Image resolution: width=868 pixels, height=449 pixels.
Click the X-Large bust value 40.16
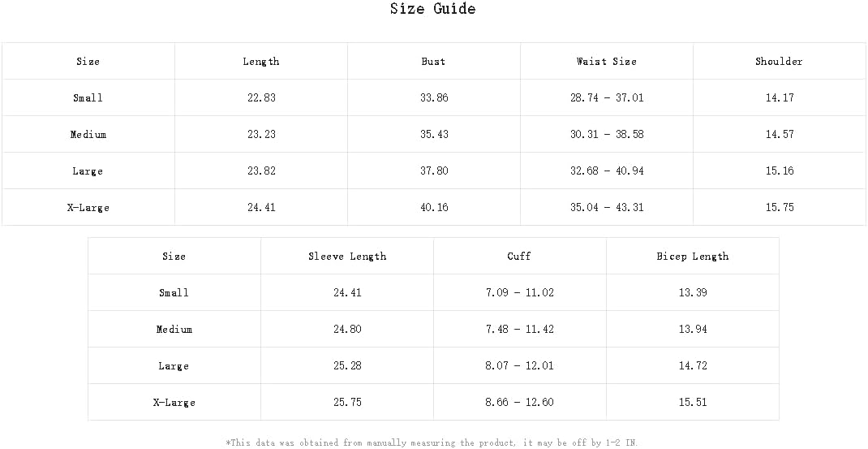pyautogui.click(x=434, y=208)
